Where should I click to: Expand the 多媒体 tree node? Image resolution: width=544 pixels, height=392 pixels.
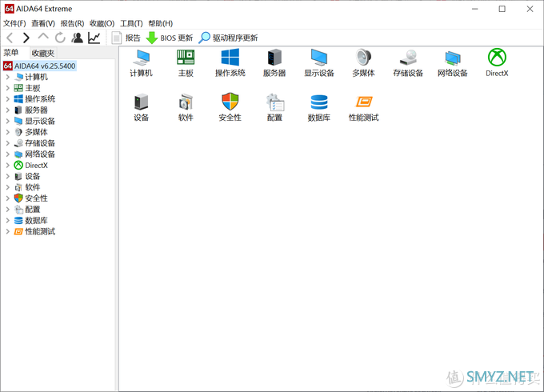pyautogui.click(x=8, y=132)
